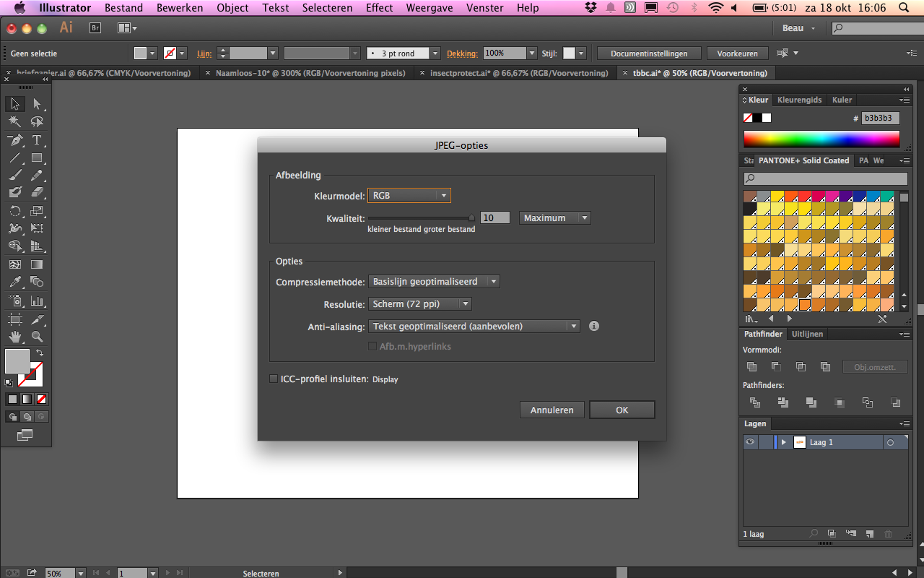
Task: Select the Magic Wand tool
Action: [14, 122]
